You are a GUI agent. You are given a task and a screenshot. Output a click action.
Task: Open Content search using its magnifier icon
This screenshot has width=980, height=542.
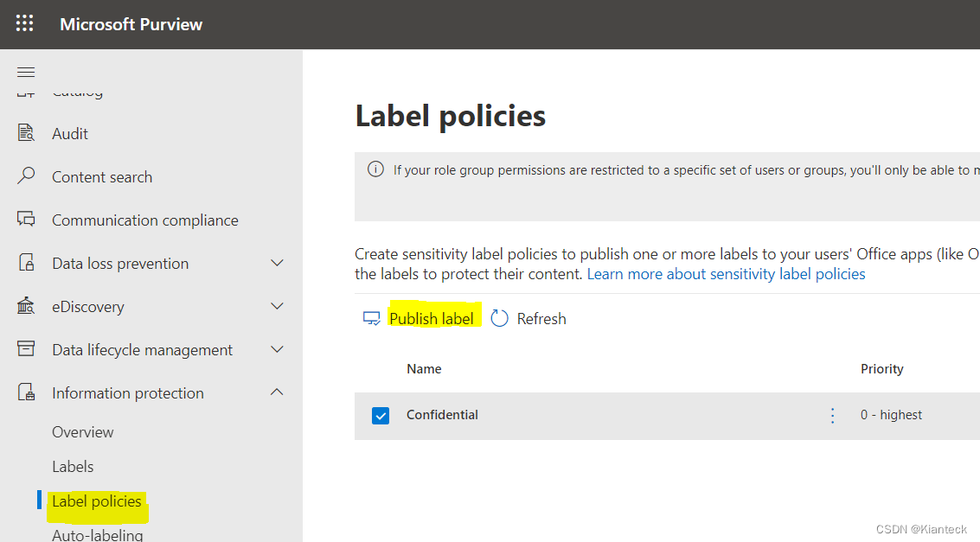26,176
